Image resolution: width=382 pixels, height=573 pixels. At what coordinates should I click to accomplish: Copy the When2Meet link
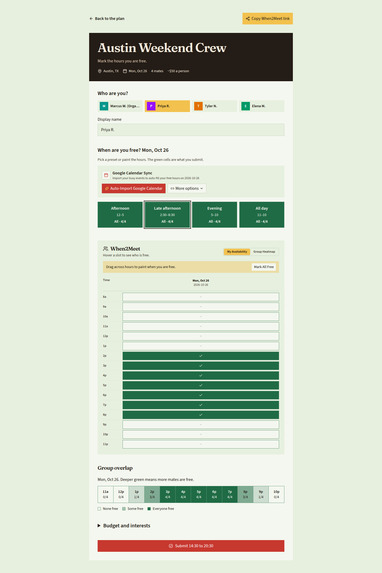point(268,19)
